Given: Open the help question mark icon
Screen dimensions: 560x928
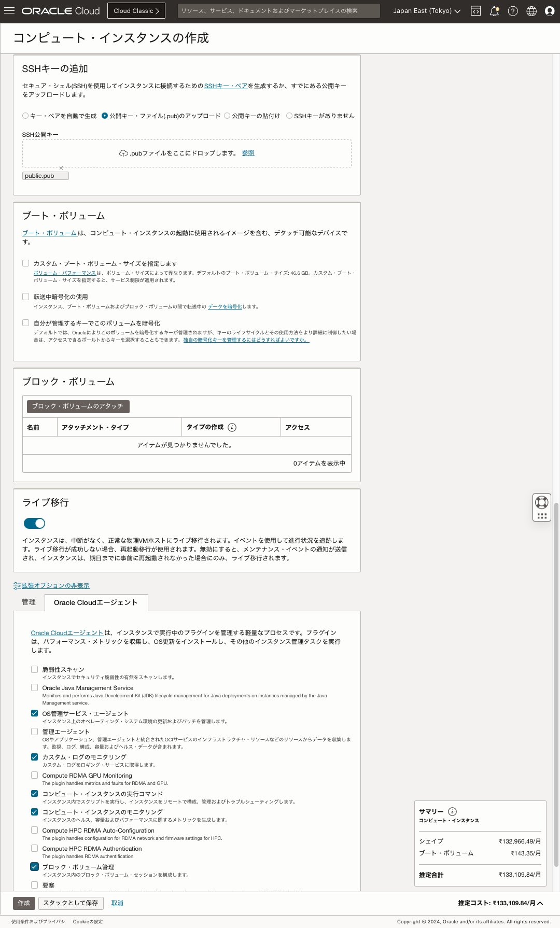Looking at the screenshot, I should [x=513, y=11].
